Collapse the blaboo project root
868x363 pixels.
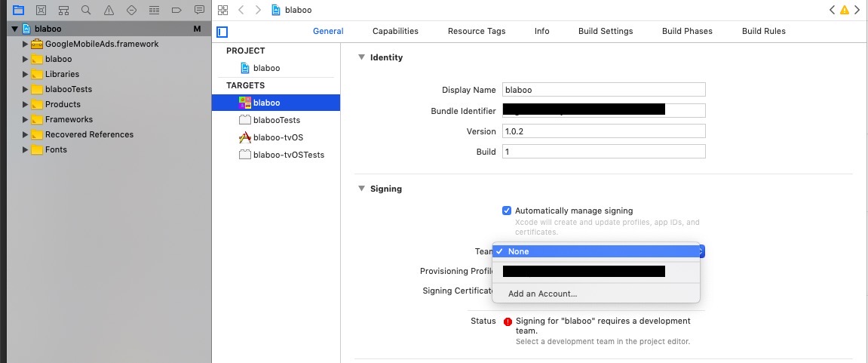coord(15,29)
